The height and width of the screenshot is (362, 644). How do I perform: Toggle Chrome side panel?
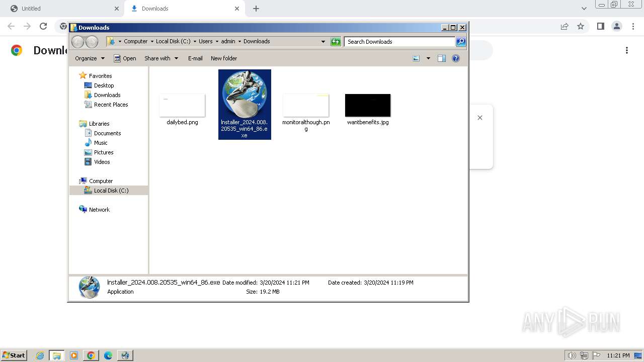coord(600,26)
